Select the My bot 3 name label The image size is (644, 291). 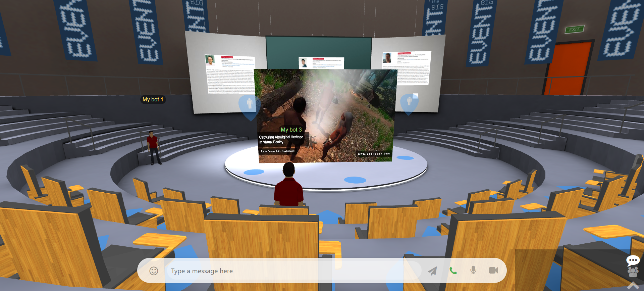[291, 130]
